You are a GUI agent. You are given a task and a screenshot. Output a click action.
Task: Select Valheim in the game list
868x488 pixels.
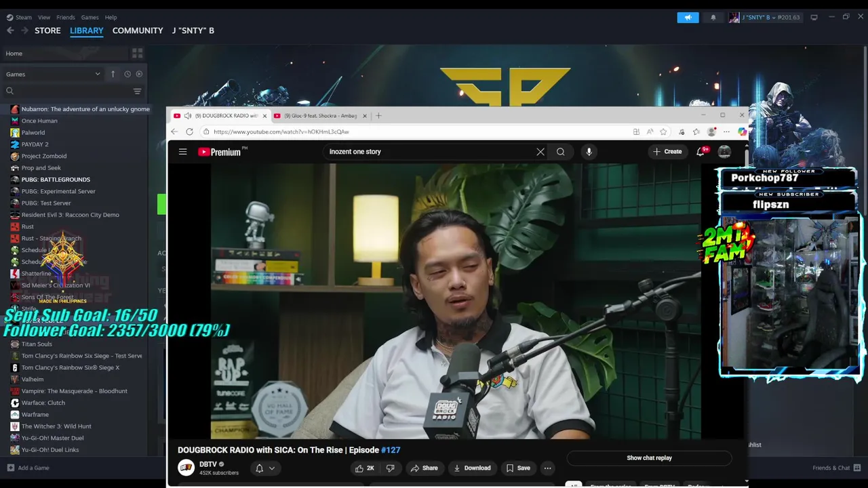point(32,380)
